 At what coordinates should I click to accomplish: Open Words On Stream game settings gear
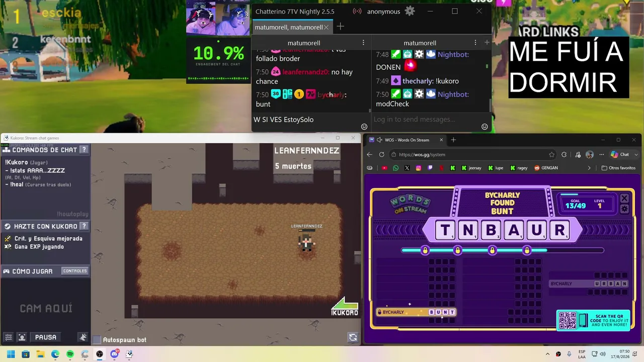coord(624,209)
